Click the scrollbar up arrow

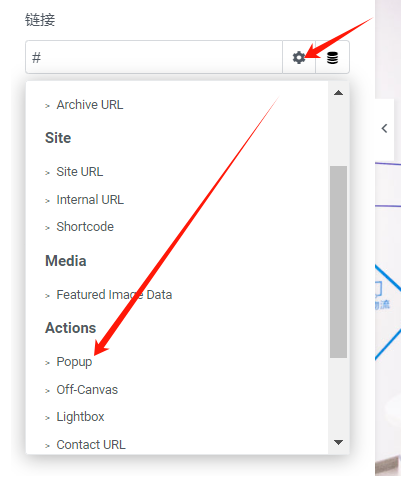tap(338, 93)
